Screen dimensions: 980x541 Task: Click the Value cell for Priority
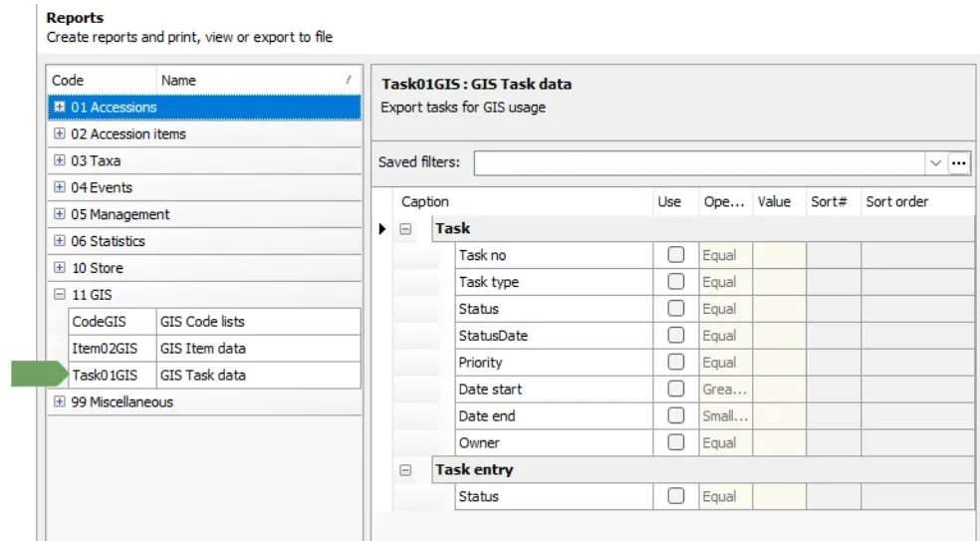[780, 362]
